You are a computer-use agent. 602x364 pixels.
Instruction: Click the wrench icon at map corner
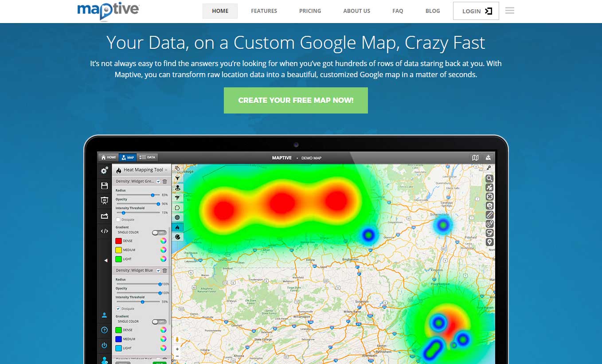coord(489,168)
